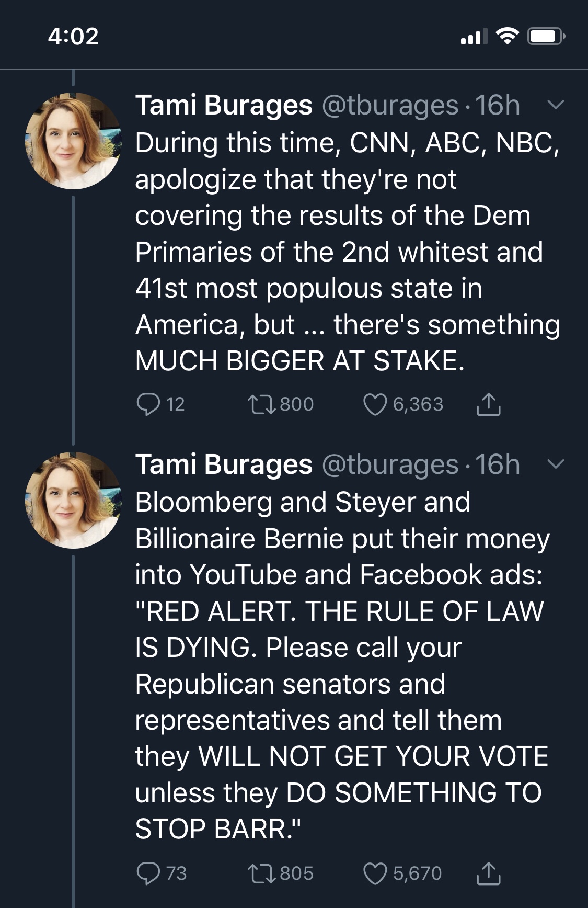
Task: Reply to the Bloomberg and Steyer tweet
Action: (x=148, y=873)
